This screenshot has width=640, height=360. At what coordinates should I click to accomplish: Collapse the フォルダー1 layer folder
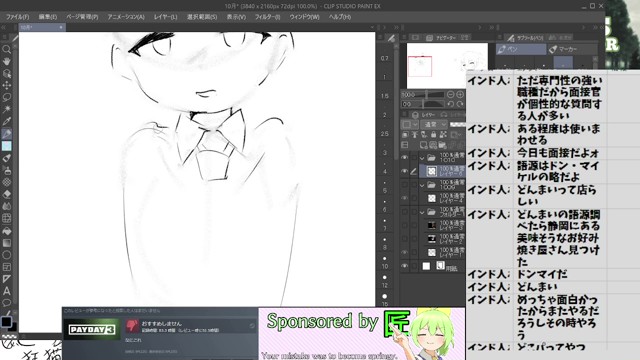[x=422, y=212]
